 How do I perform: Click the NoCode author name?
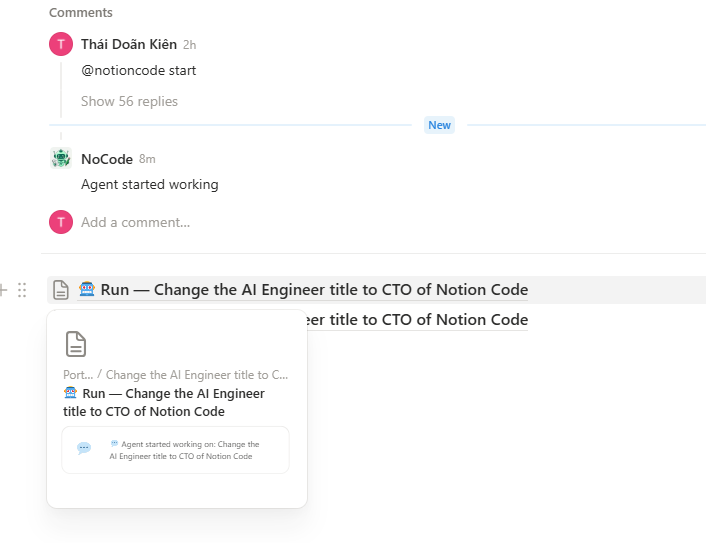tap(107, 159)
